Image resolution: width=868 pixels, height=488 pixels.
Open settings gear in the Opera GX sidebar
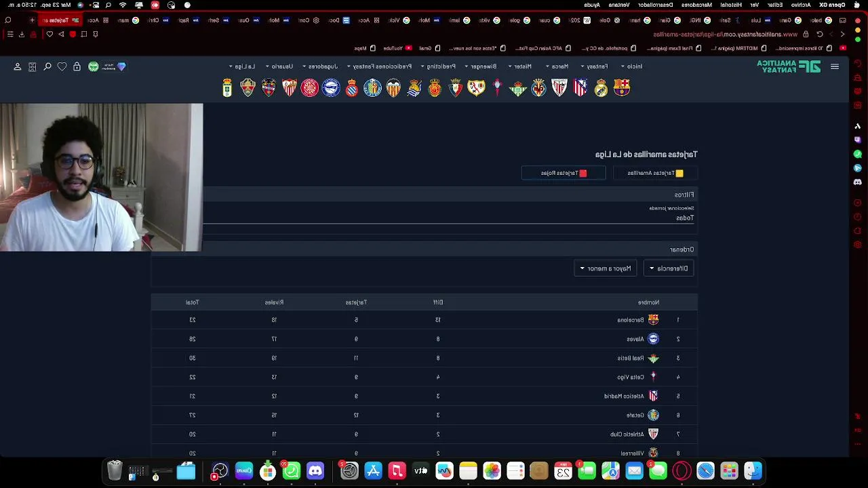(857, 245)
